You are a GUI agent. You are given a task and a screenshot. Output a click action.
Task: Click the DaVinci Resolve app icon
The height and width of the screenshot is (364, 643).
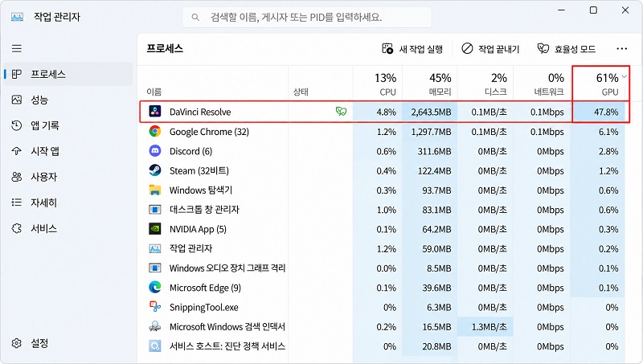pos(155,112)
